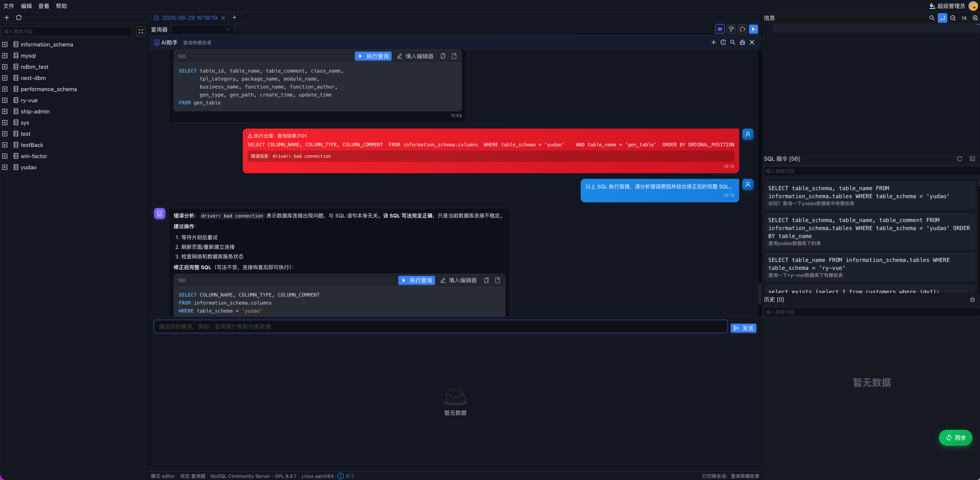Zoom out the 信息 panel font

click(x=953, y=18)
